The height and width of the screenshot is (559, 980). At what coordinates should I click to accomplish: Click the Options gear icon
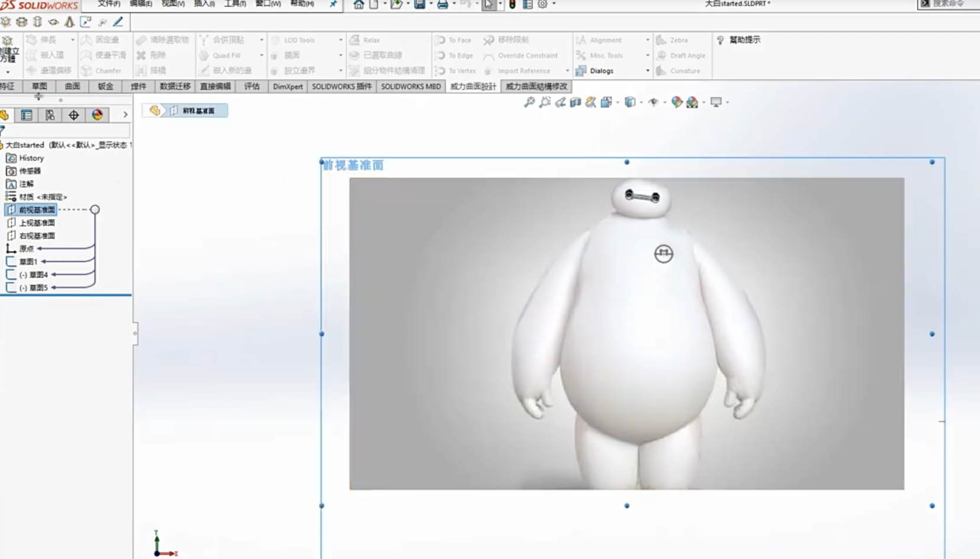pyautogui.click(x=543, y=4)
